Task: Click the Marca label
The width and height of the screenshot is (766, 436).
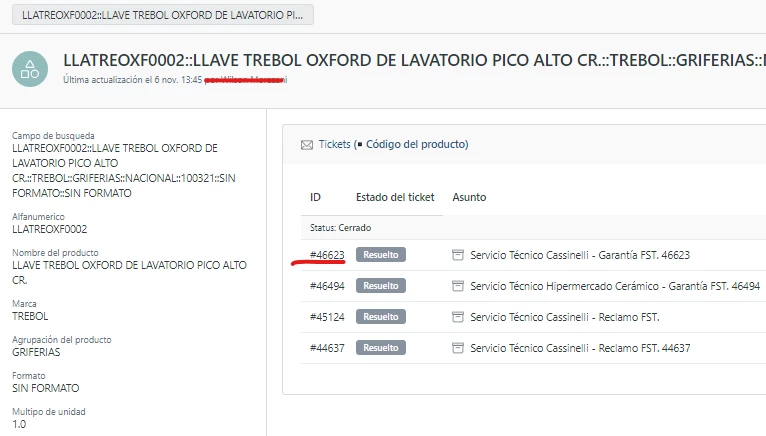Action: (x=24, y=304)
